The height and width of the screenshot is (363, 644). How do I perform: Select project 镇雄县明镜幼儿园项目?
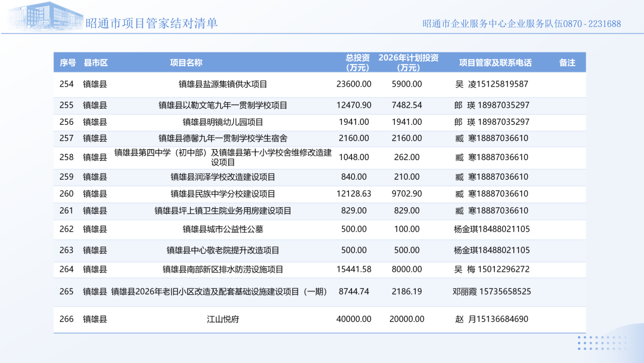pos(223,122)
